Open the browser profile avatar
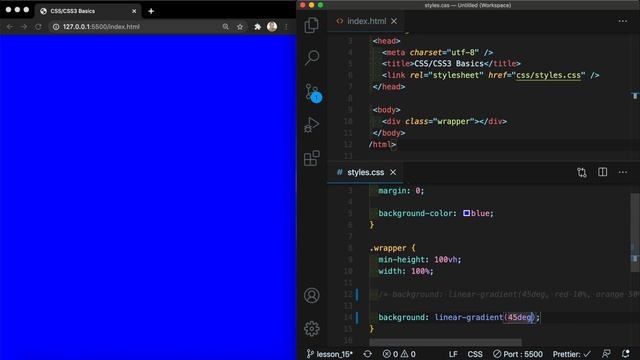The image size is (640, 360). coord(272,27)
